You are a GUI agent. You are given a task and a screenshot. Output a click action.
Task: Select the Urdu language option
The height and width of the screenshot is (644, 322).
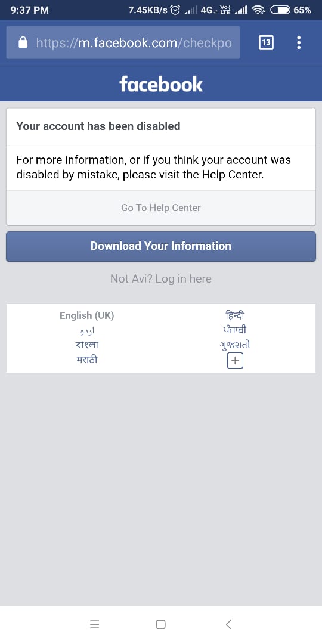pos(86,330)
